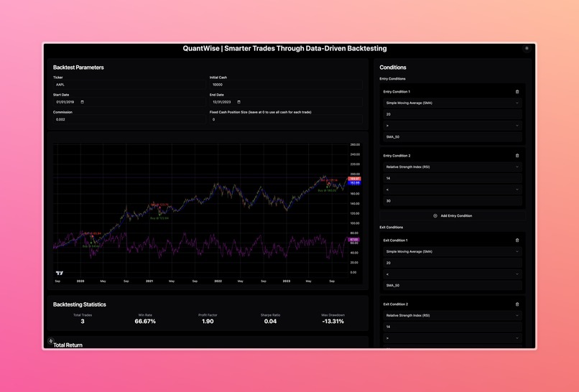Open Entry Condition 1 indicator dropdown (SMA)

point(453,103)
